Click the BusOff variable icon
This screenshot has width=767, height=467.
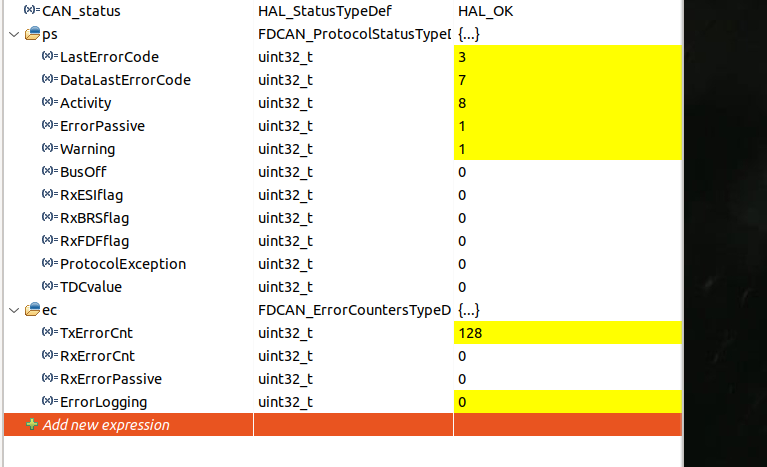tap(50, 171)
